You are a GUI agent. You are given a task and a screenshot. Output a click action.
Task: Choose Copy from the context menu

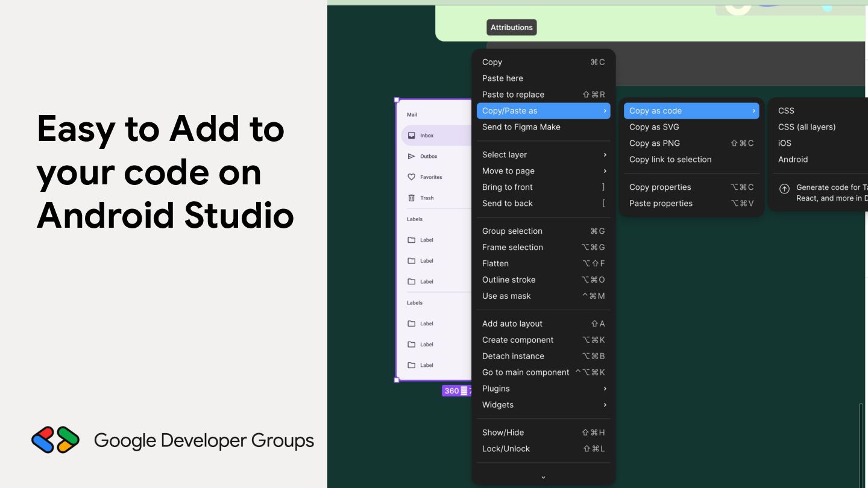(543, 62)
